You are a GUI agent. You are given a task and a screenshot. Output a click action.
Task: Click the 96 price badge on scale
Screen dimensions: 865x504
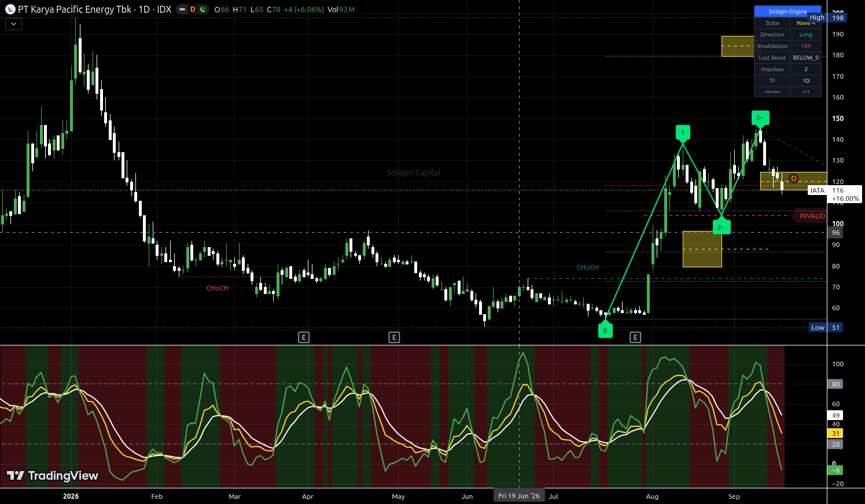pos(836,233)
